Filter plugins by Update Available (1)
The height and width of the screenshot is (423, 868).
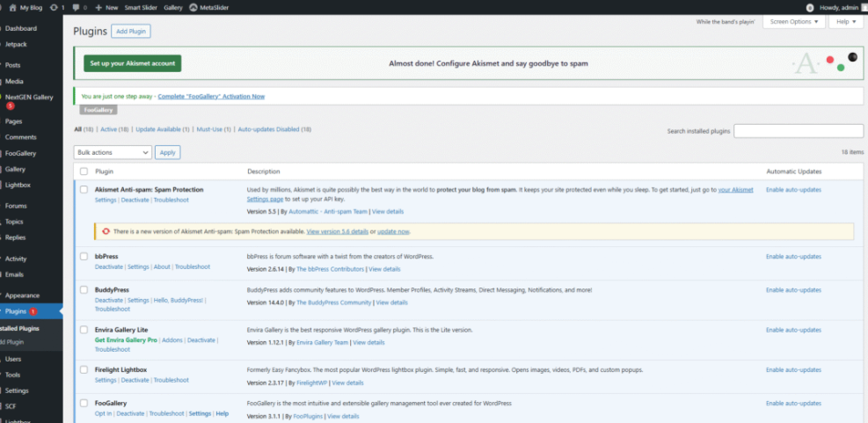pos(163,129)
